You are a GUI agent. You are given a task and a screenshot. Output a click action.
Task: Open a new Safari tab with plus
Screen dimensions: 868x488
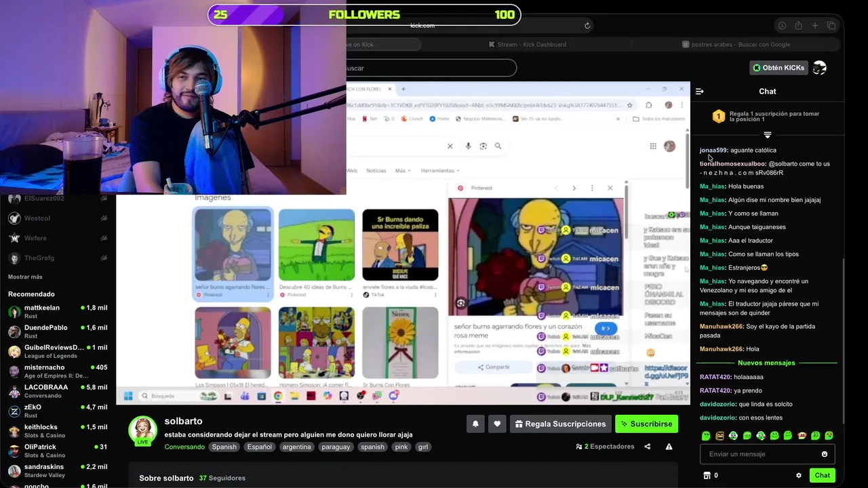click(x=815, y=26)
